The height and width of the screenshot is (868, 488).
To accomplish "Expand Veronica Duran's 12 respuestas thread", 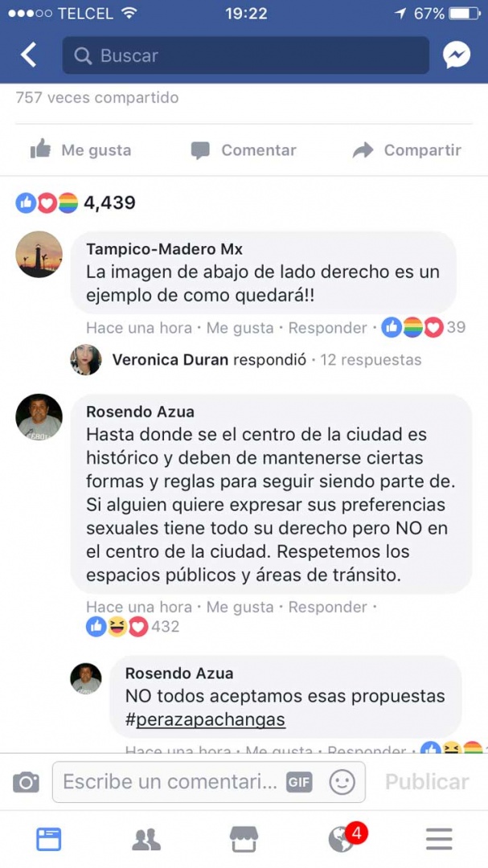I will click(371, 360).
